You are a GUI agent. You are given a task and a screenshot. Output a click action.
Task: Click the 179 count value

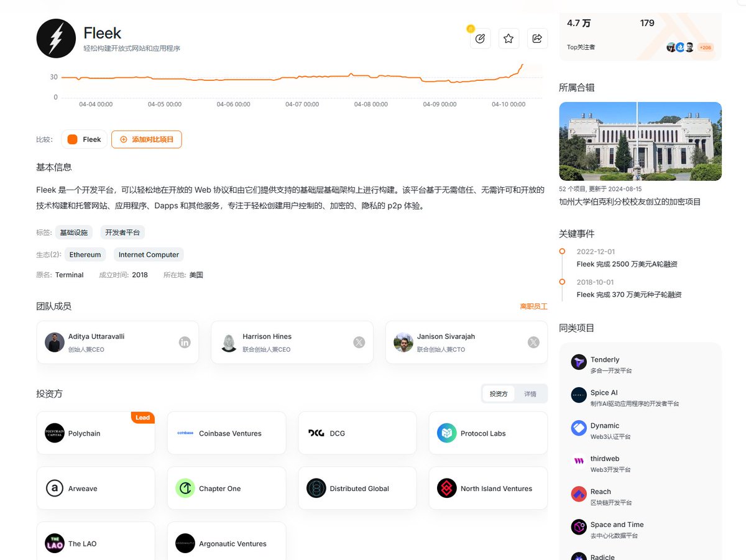(x=647, y=23)
